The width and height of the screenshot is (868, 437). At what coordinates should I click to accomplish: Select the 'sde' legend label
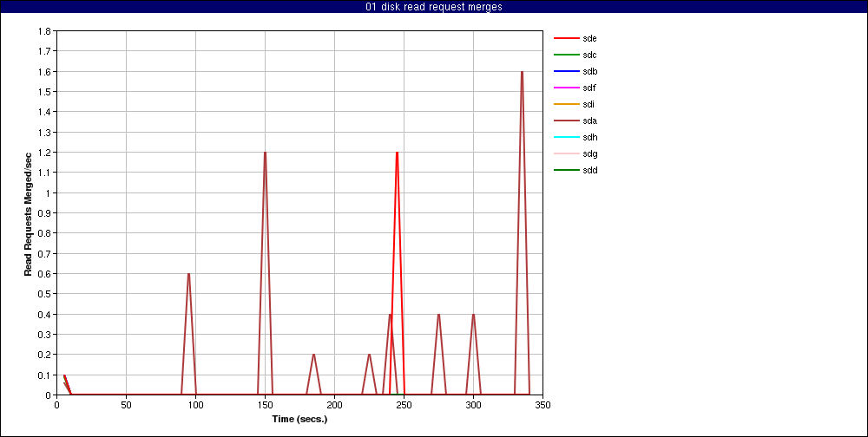point(589,38)
